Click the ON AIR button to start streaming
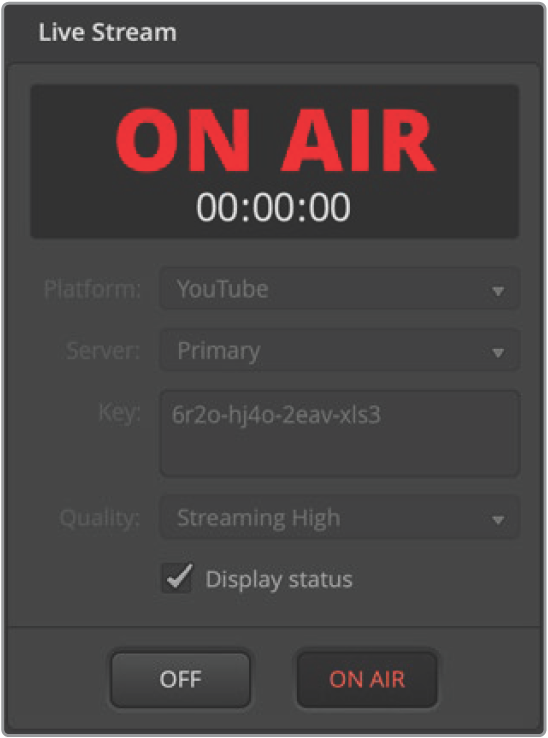This screenshot has height=738, width=548. [x=367, y=679]
